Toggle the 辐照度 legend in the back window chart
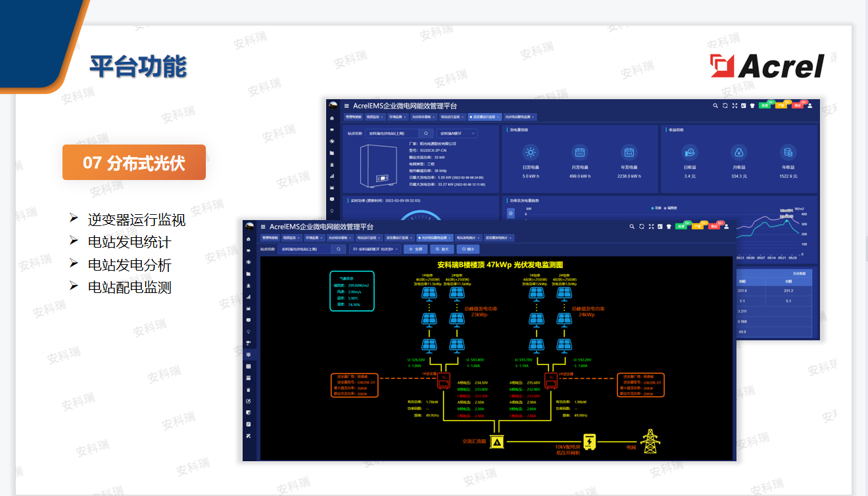Screen dimensions: 868x496 [x=672, y=208]
